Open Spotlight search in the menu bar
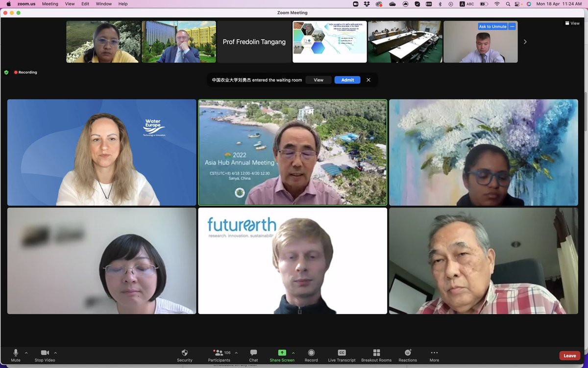Viewport: 588px width, 368px height. pos(508,4)
